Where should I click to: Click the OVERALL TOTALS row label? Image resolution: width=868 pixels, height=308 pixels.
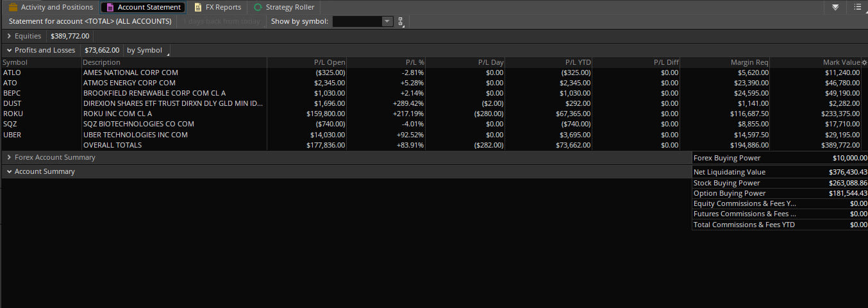pyautogui.click(x=113, y=145)
